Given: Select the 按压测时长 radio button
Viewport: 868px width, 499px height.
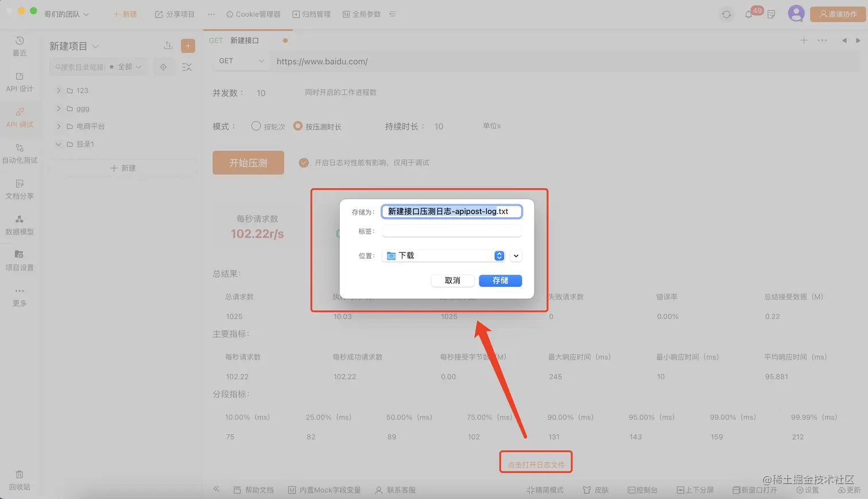Looking at the screenshot, I should 297,126.
